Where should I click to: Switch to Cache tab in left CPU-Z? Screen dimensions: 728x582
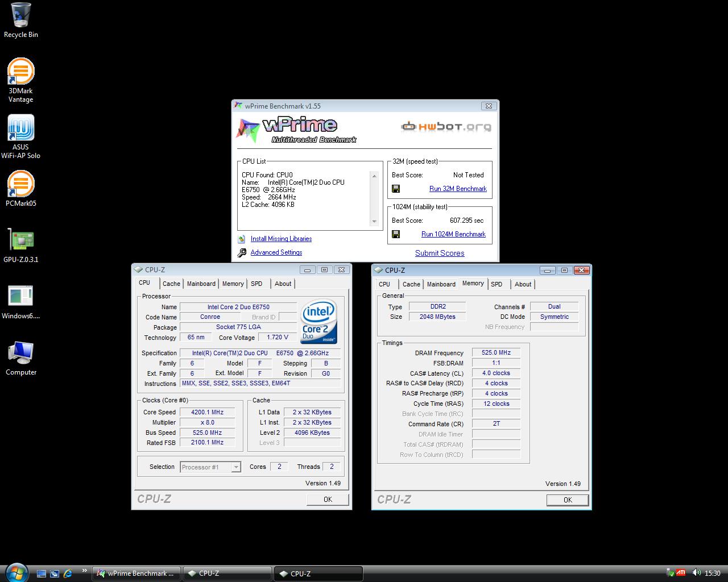tap(171, 284)
